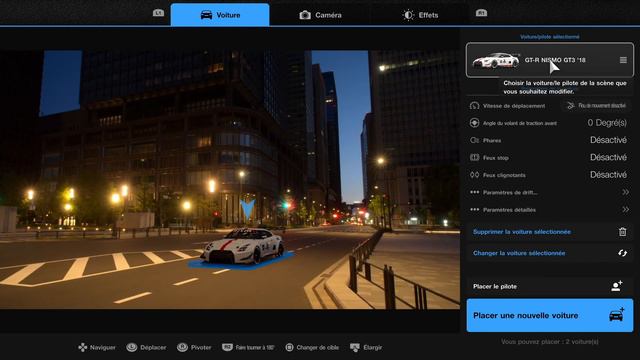Screen dimensions: 640x360
Task: Click the camera icon in Caméra tab
Action: tap(305, 15)
